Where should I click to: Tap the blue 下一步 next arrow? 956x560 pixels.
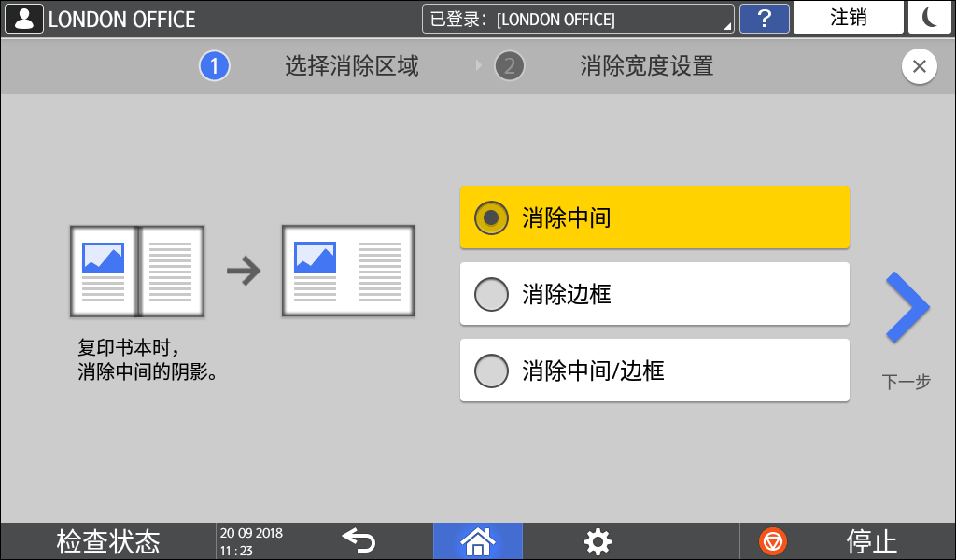coord(906,308)
